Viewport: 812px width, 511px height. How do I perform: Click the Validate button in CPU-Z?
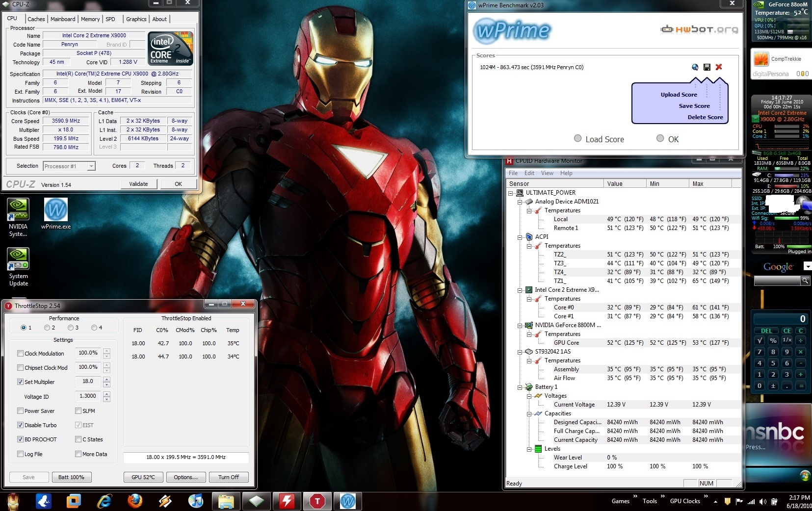(x=138, y=184)
